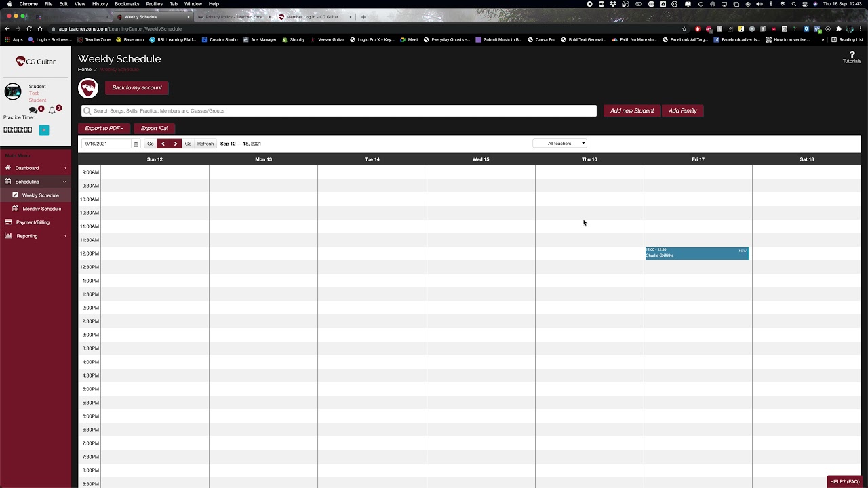Open the Reporting menu item

tap(27, 236)
